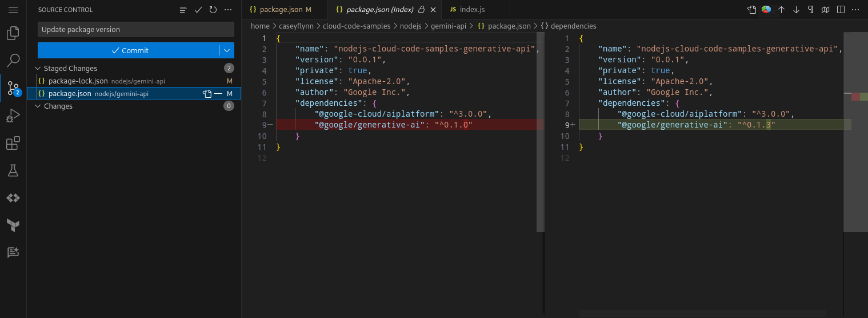Image resolution: width=868 pixels, height=318 pixels.
Task: Open the chat assistant view icon
Action: 13,252
